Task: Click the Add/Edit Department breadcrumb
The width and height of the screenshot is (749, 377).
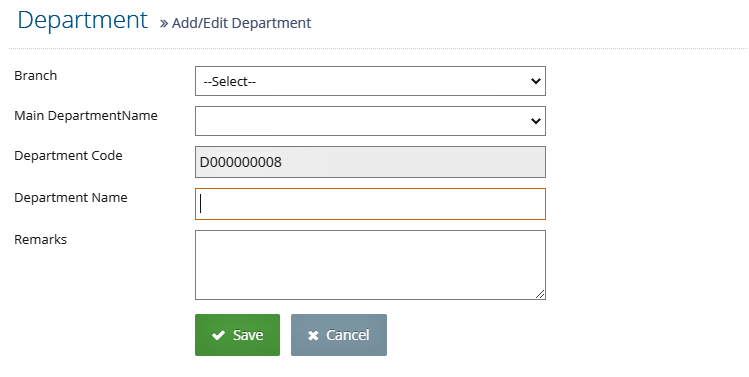Action: (x=241, y=23)
